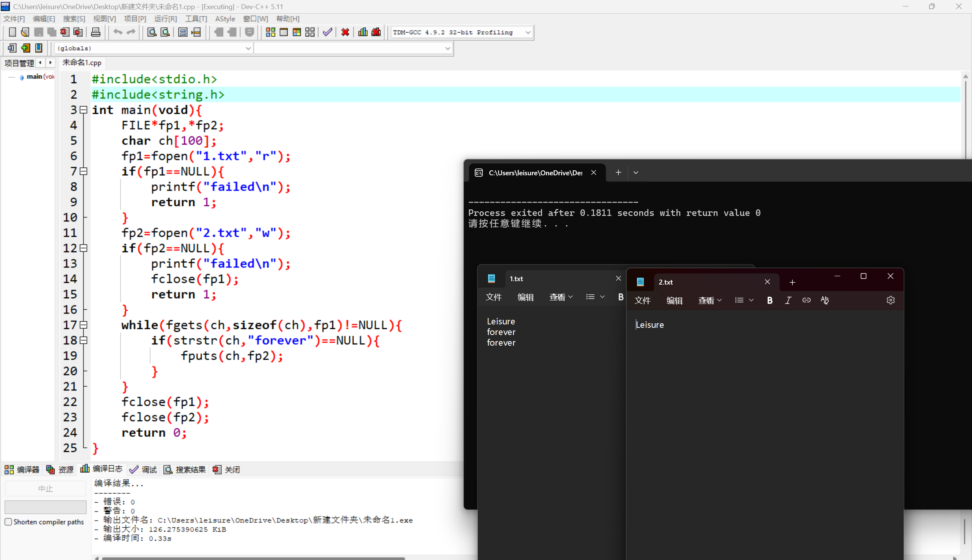
Task: Click the Compile icon with colored squares
Action: click(x=270, y=32)
